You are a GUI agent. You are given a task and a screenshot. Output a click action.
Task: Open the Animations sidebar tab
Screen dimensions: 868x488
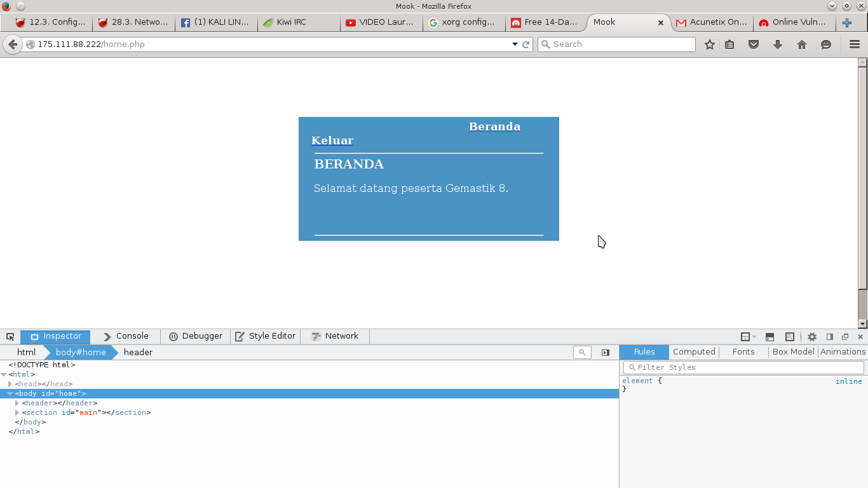point(843,352)
